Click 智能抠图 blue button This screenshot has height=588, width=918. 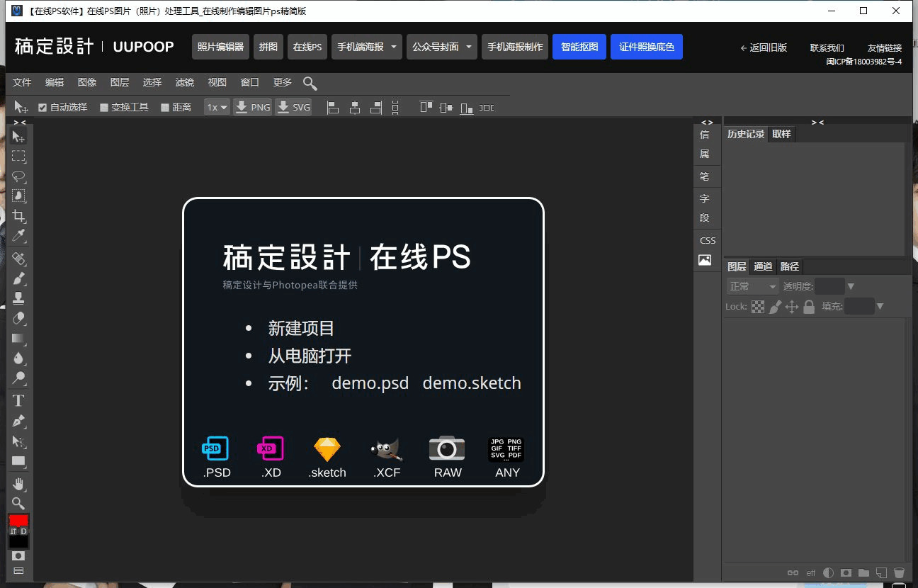click(579, 47)
